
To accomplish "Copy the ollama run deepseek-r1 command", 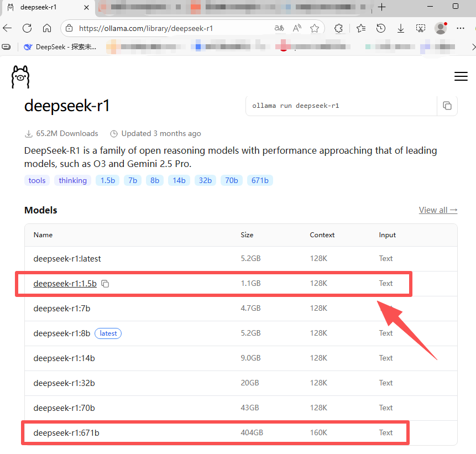I will pos(447,106).
